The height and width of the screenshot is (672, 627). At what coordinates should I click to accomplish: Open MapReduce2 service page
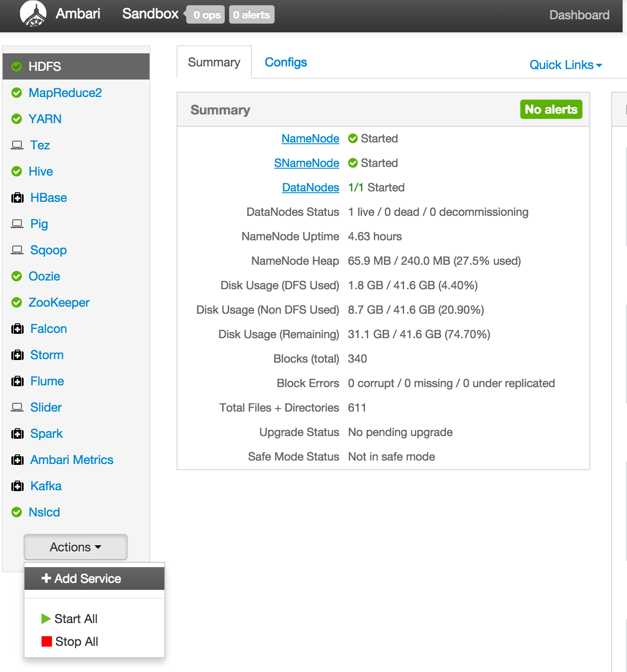coord(65,93)
